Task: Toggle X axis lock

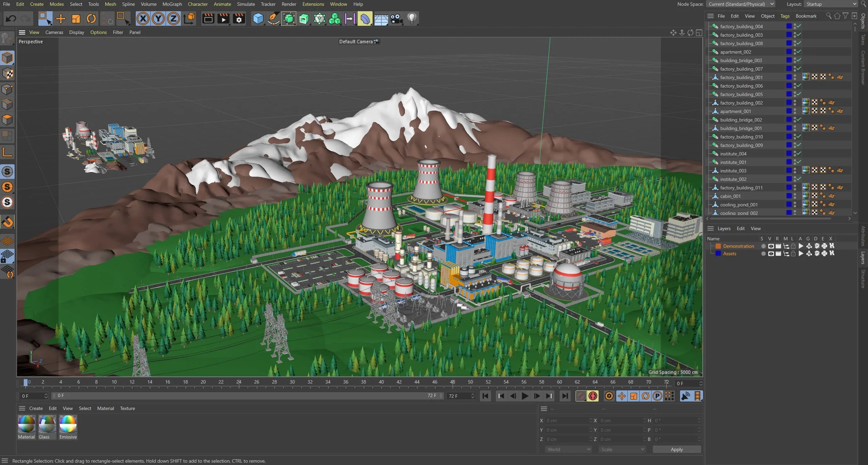Action: tap(143, 19)
